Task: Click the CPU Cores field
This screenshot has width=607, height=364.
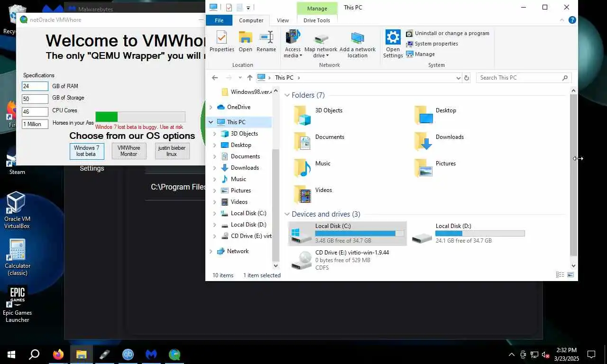Action: pos(35,112)
